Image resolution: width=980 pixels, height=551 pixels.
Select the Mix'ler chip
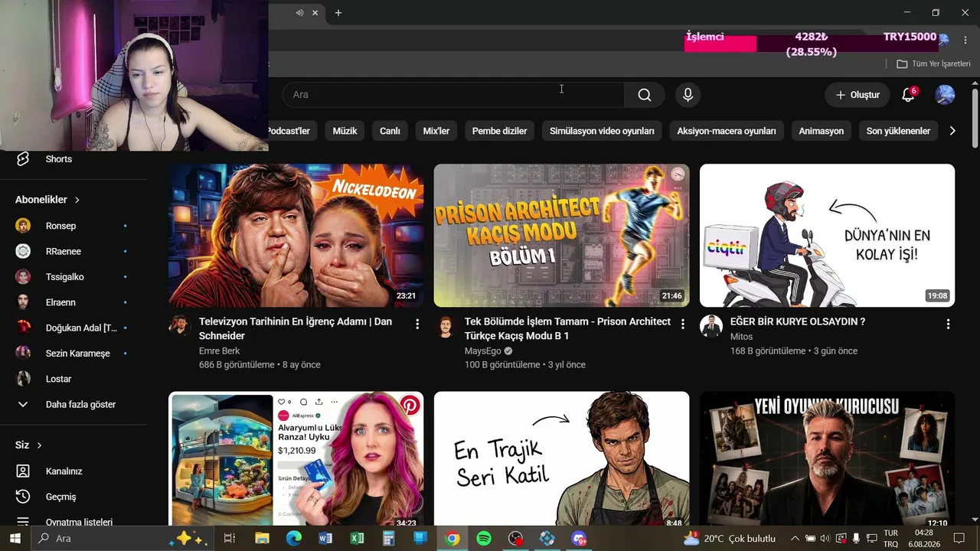[436, 131]
